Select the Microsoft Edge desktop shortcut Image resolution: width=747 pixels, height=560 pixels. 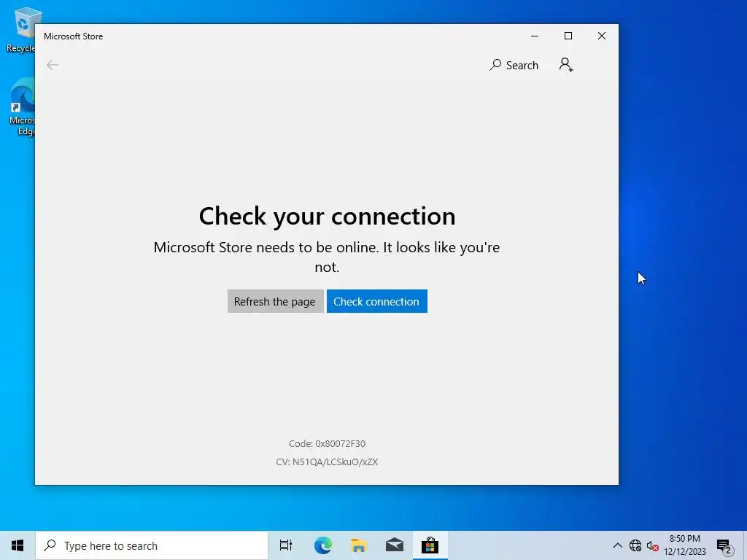point(22,108)
